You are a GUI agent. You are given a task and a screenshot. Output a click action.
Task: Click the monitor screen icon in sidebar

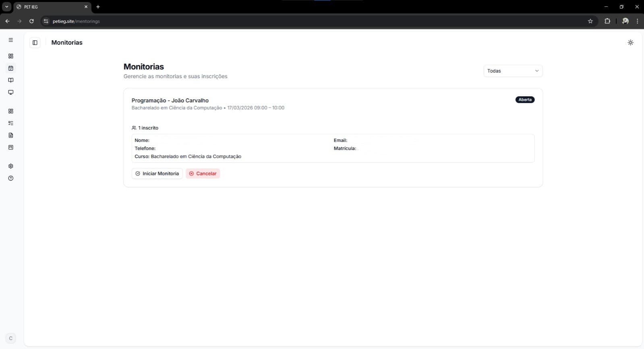[x=11, y=92]
